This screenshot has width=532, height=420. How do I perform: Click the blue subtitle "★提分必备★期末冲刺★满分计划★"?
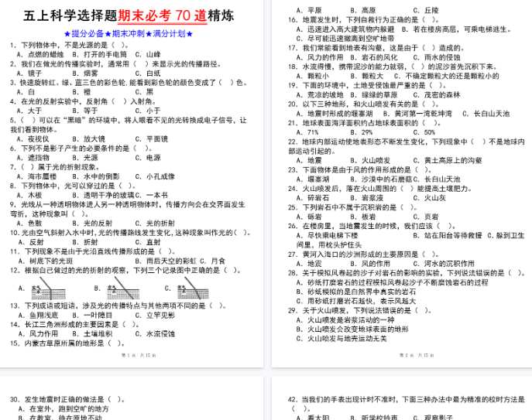(129, 33)
